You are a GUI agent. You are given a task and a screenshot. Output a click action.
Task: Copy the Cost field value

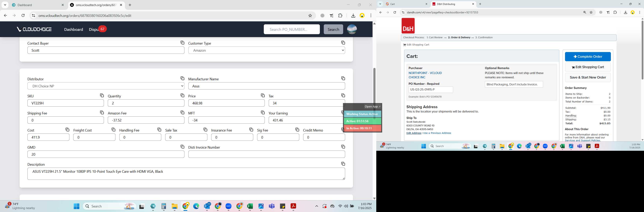67,130
